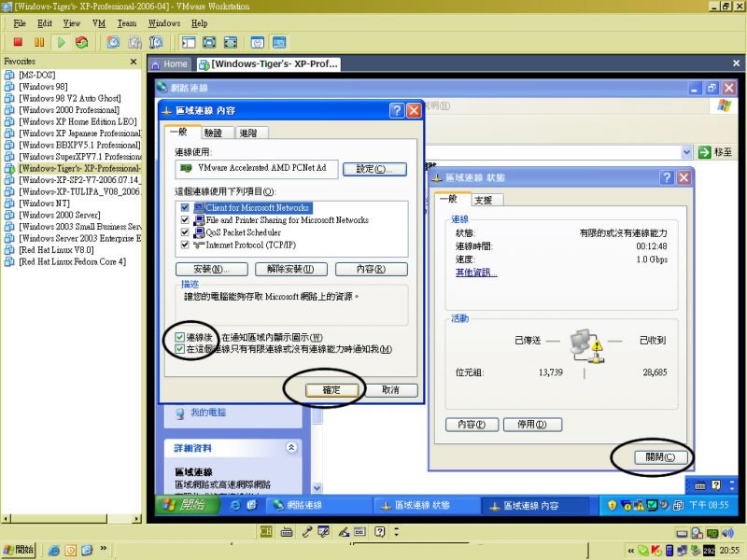Click the 安裝(N)... button
Screen dimensions: 747x560
click(x=212, y=269)
